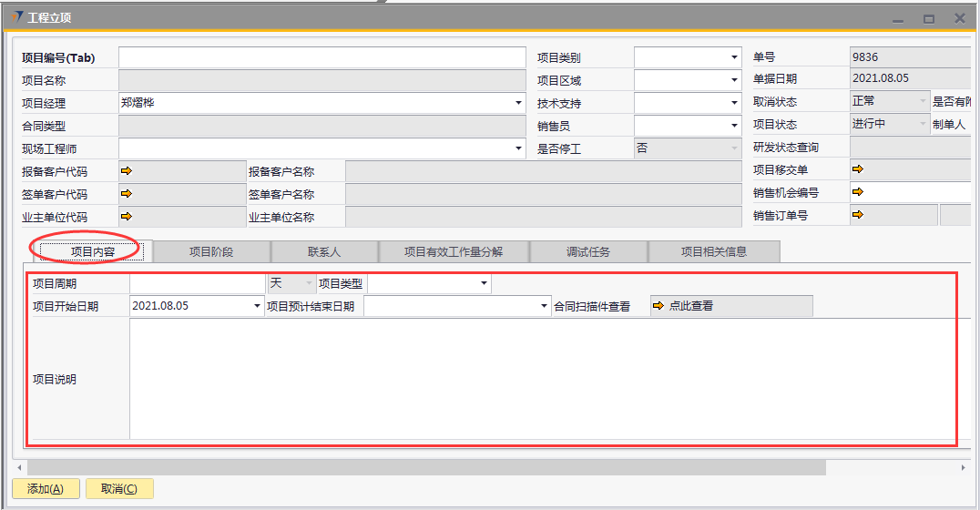Screen dimensions: 980x510
Task: Open the 联系人 tab
Action: [324, 251]
